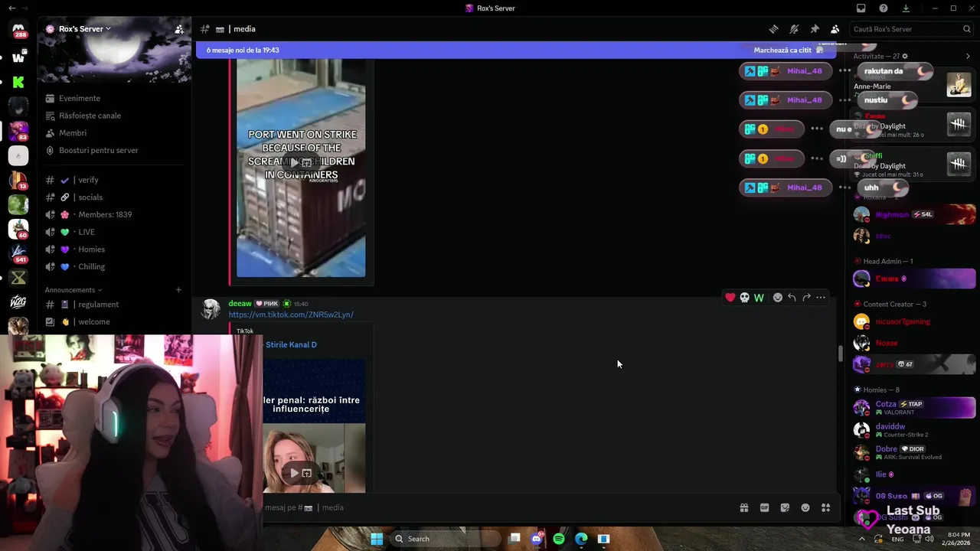Image resolution: width=980 pixels, height=551 pixels.
Task: Click Emma under Head Admin
Action: [914, 279]
